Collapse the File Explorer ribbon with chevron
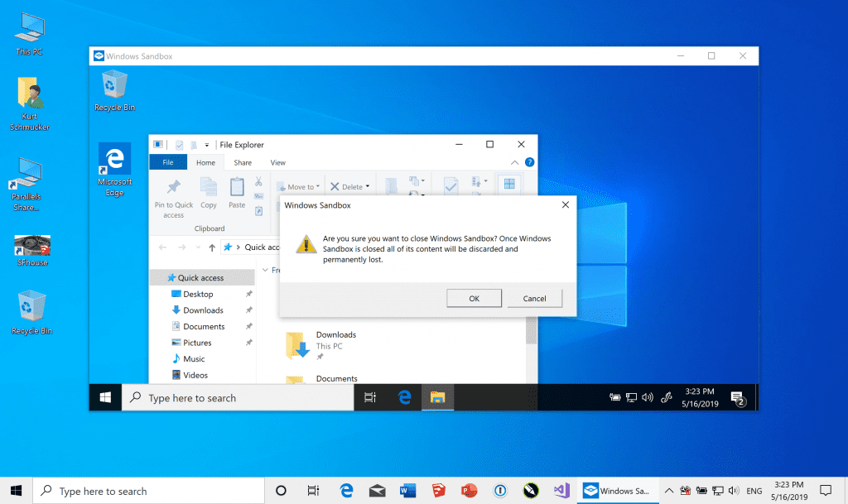 point(514,162)
